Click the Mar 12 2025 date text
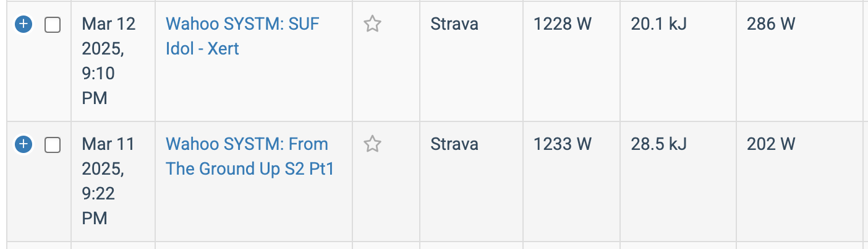This screenshot has width=868, height=249. pos(108,36)
